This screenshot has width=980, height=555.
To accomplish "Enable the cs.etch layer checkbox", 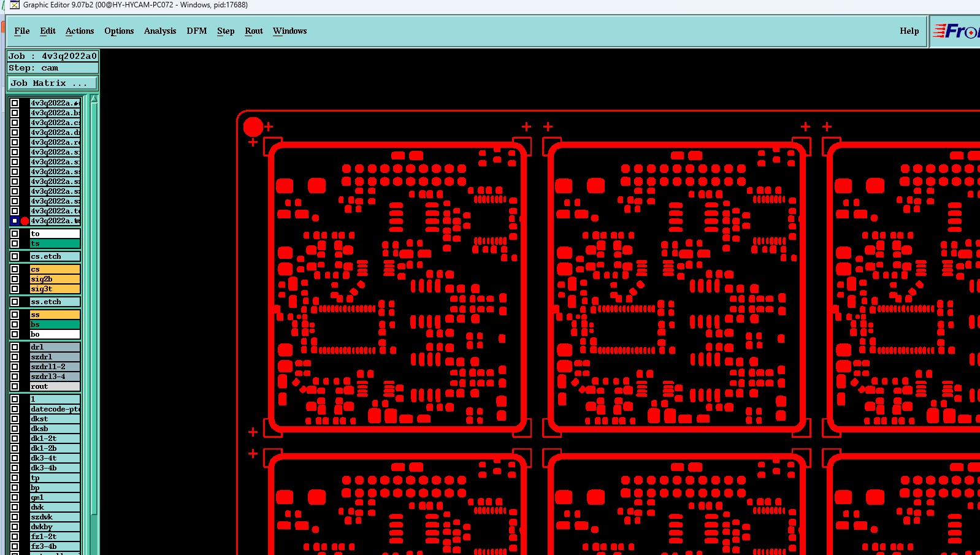I will (15, 256).
